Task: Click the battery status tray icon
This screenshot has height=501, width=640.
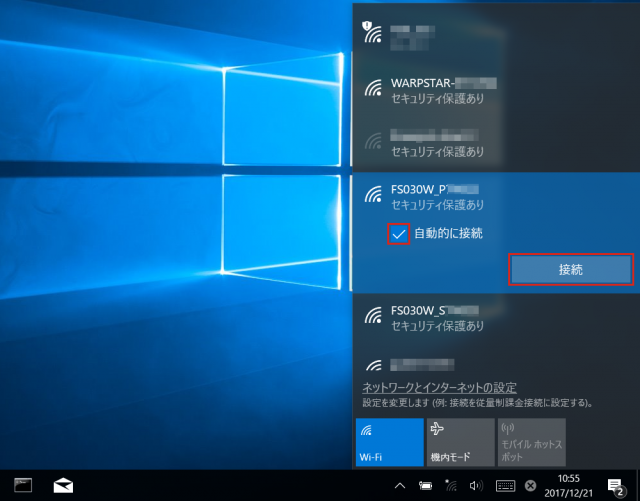Action: coord(426,486)
